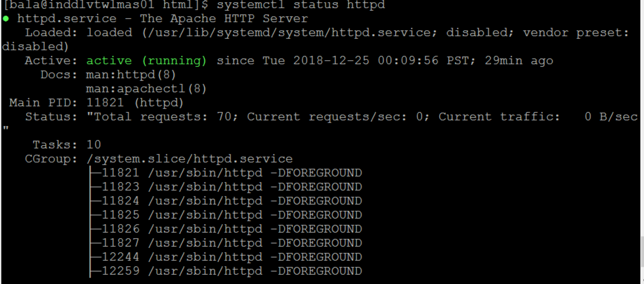Image resolution: width=644 pixels, height=284 pixels.
Task: Click the scrollbar thumb on the right edge
Action: 642,252
